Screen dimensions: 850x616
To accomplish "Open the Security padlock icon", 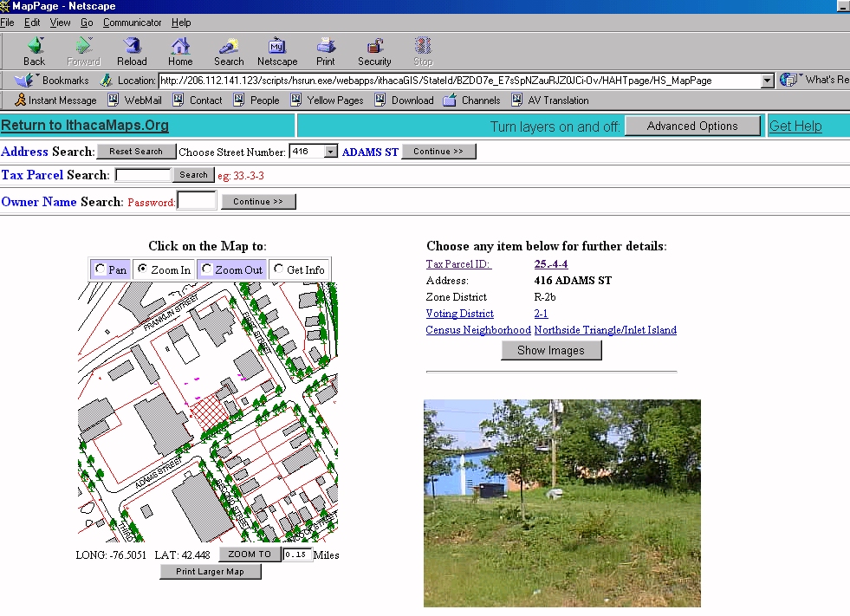I will pyautogui.click(x=374, y=50).
